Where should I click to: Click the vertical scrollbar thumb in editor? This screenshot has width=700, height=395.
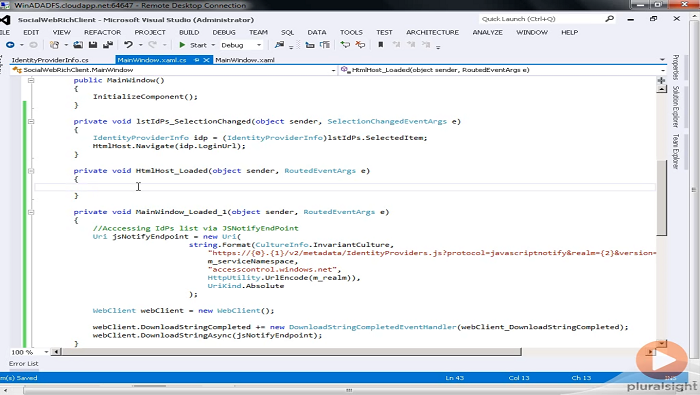pos(662,197)
